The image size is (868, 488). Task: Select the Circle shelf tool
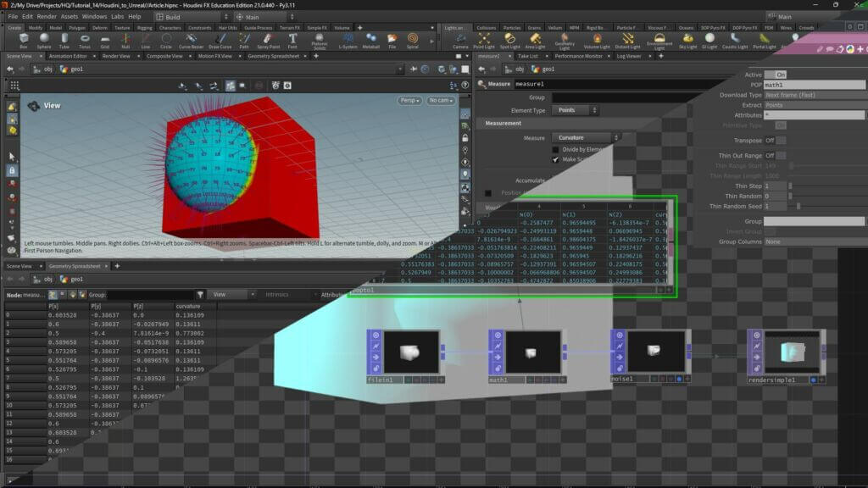pyautogui.click(x=166, y=41)
